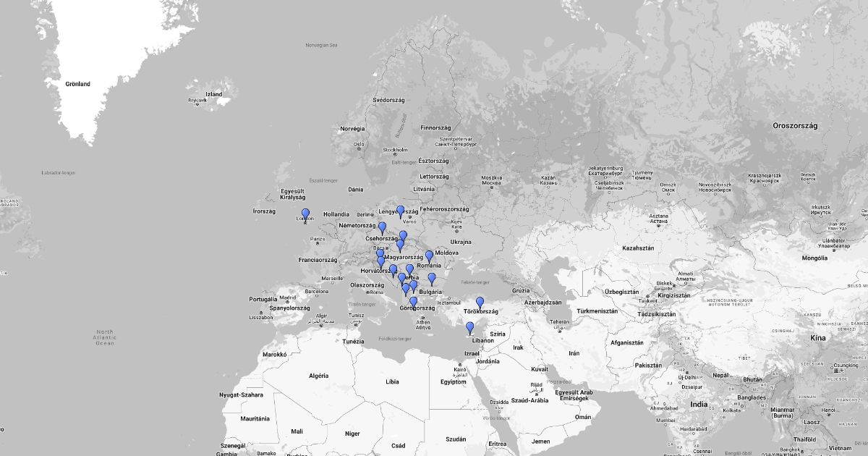Open the pin at the end of the Horvátország label
Image resolution: width=868 pixels, height=456 pixels.
tap(393, 271)
